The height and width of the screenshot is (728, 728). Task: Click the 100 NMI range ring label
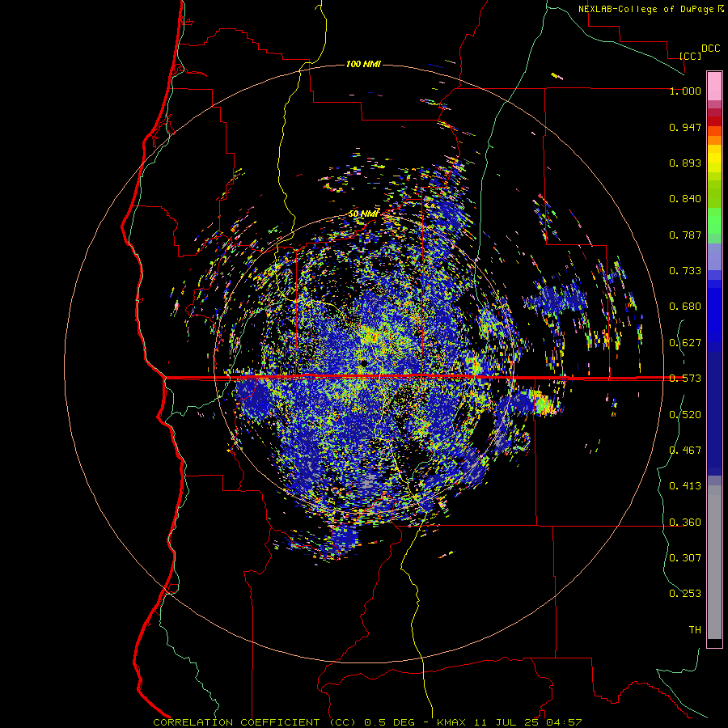[x=363, y=64]
